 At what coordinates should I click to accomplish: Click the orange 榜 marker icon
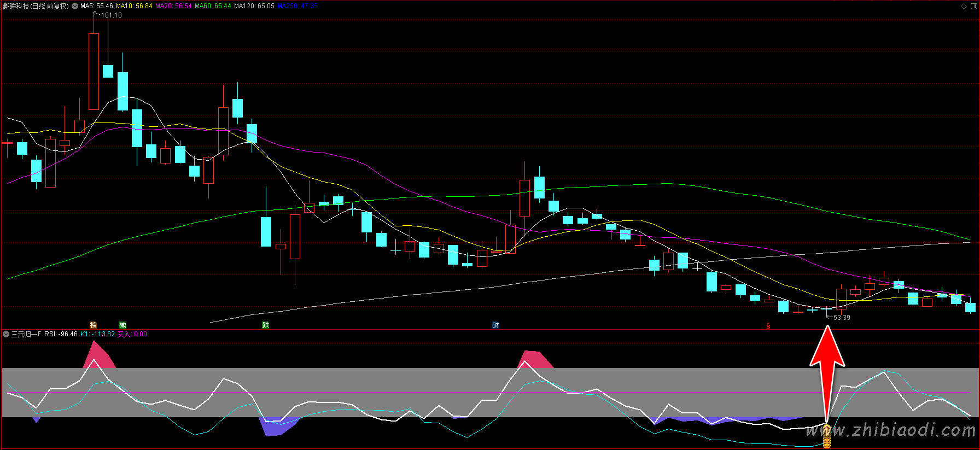coord(93,325)
